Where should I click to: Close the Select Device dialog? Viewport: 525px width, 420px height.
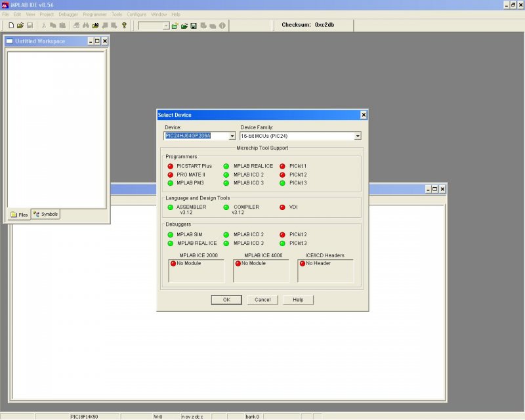pos(364,115)
